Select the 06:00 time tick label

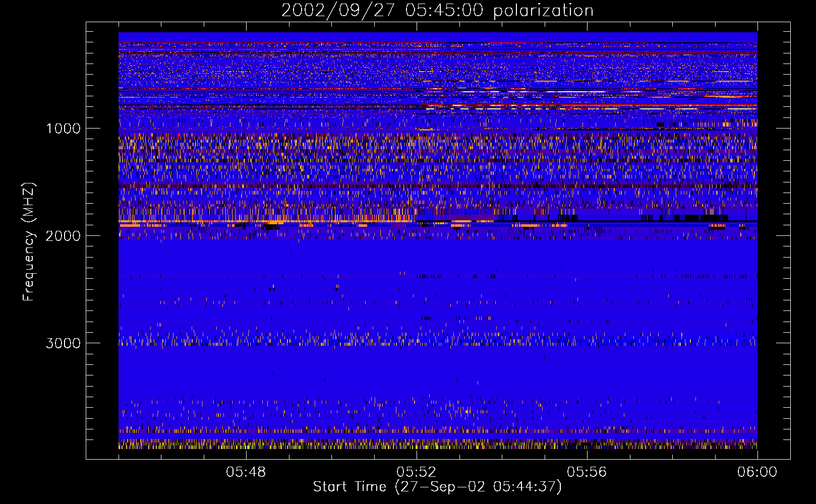click(x=757, y=472)
